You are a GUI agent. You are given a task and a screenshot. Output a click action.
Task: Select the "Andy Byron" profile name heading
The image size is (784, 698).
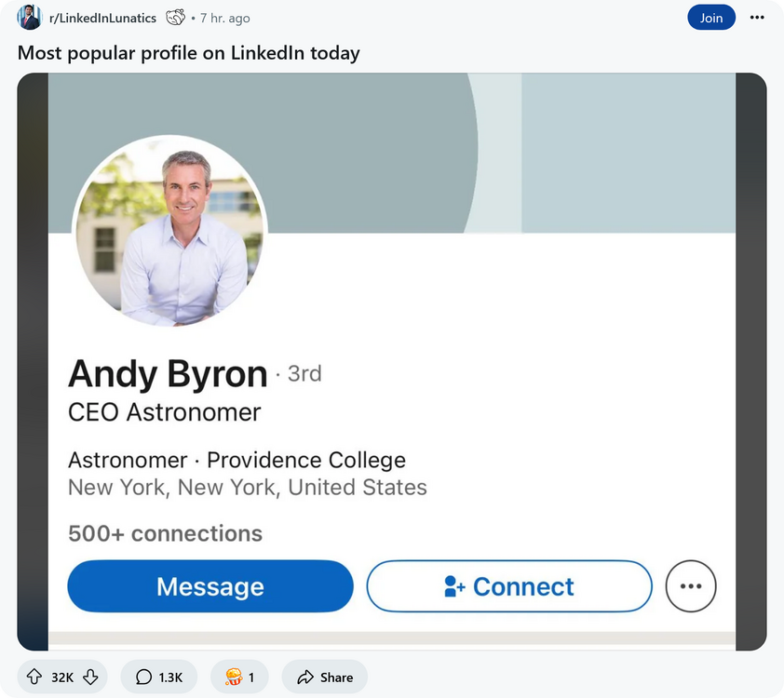coord(168,373)
